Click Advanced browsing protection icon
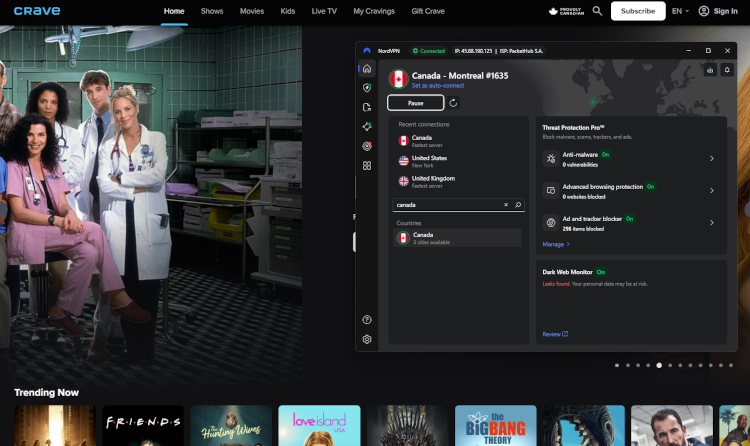 pyautogui.click(x=551, y=190)
